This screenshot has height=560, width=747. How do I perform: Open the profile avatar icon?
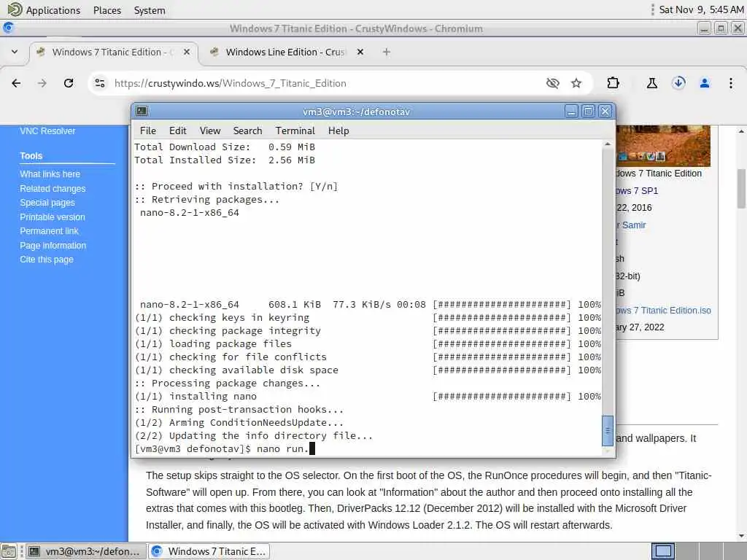[705, 83]
